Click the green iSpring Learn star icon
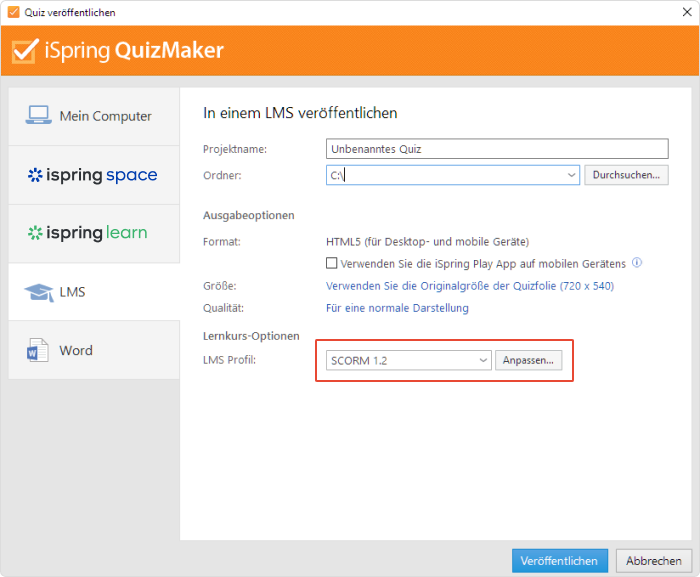700x577 pixels. [x=35, y=233]
